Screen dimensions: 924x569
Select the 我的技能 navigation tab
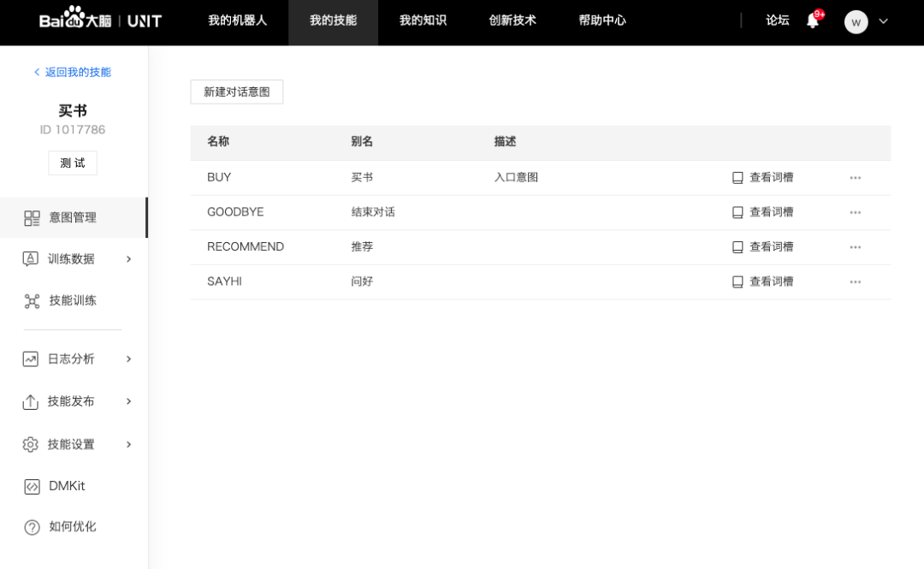point(333,21)
